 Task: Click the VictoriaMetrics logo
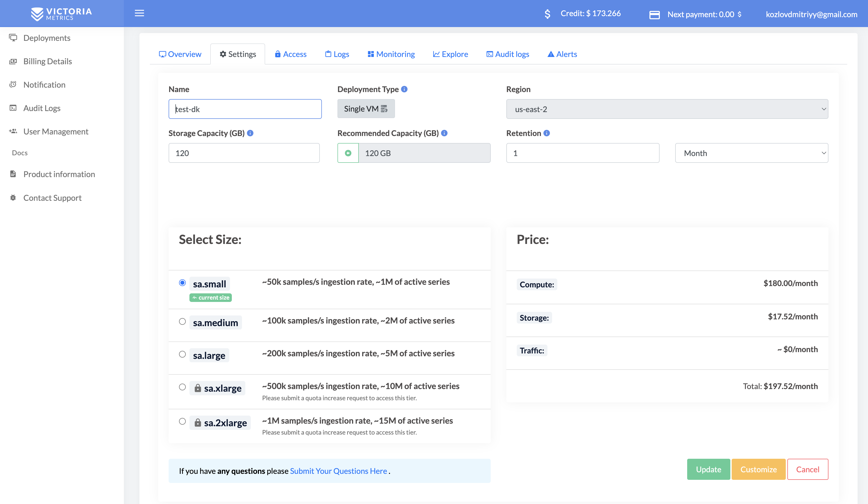(62, 14)
